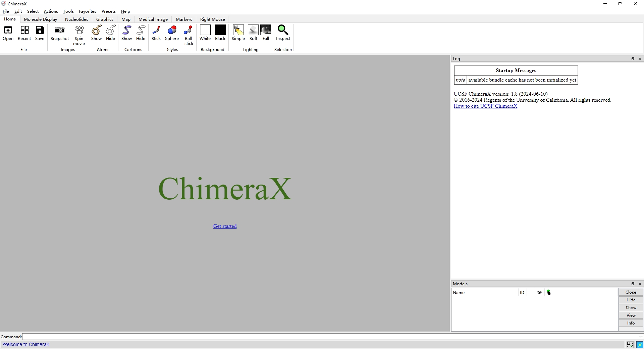Open the Help menu
This screenshot has width=644, height=349.
point(125,11)
